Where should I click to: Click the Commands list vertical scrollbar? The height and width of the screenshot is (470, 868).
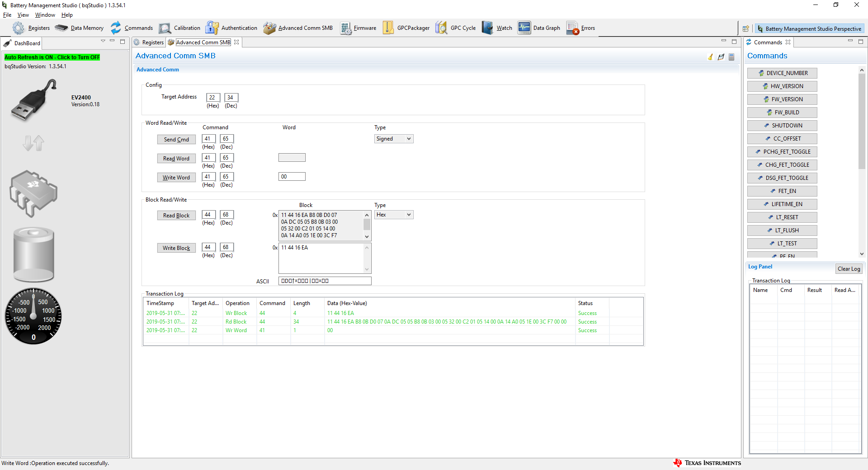862,122
